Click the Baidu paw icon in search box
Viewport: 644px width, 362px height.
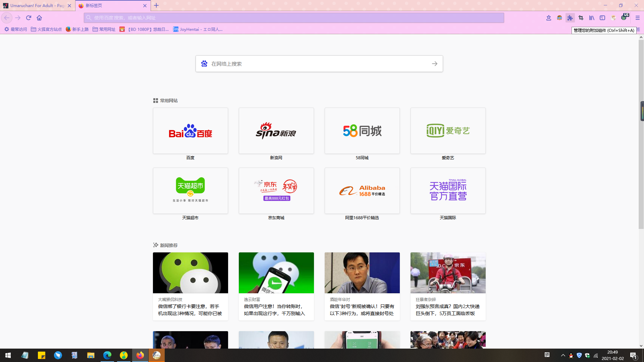click(204, 64)
